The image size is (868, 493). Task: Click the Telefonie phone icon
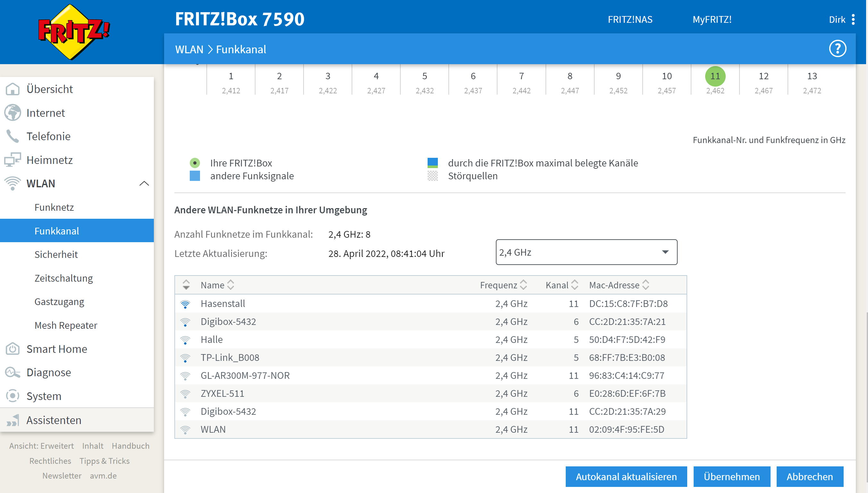pos(13,136)
